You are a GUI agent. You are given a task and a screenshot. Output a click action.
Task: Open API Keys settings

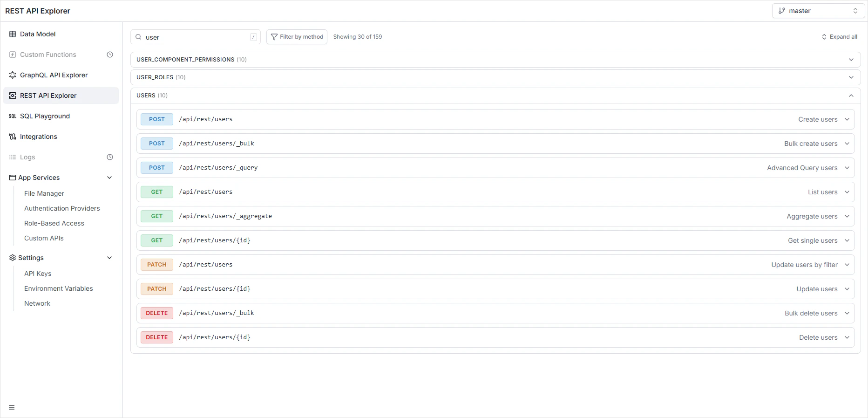[38, 274]
